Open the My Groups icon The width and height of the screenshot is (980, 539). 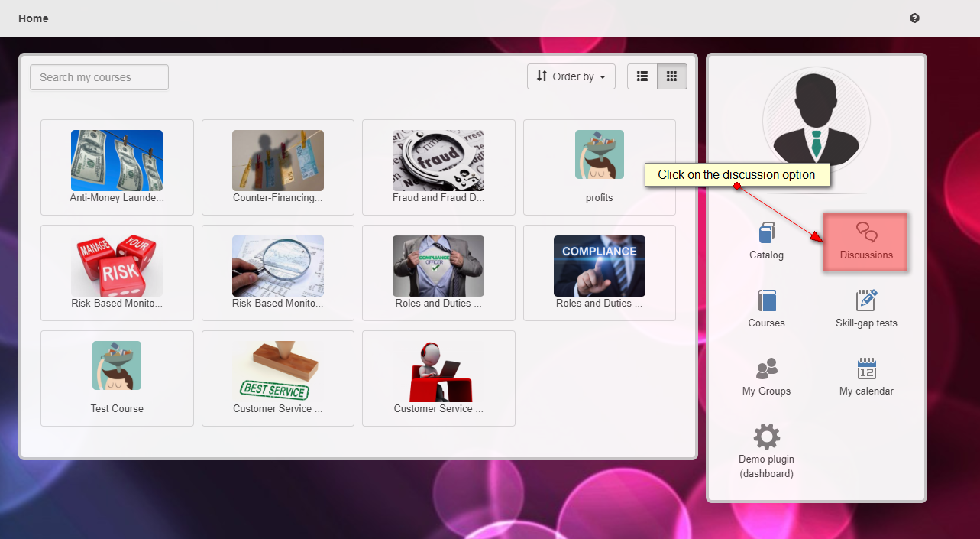766,369
